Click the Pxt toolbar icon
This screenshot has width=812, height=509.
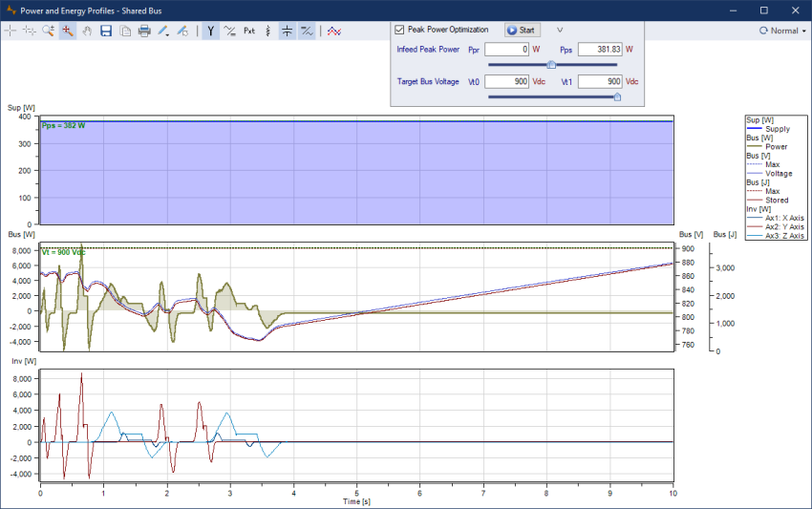coord(249,31)
